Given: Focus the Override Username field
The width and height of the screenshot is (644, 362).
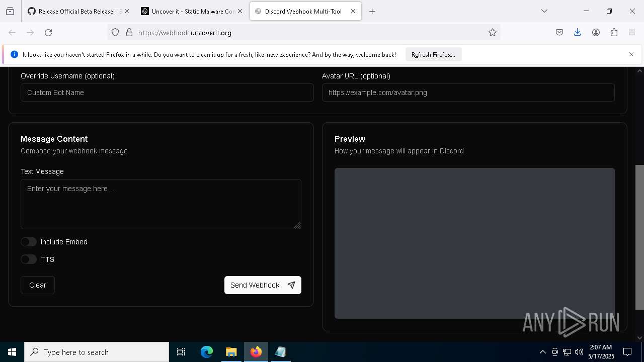Looking at the screenshot, I should [167, 93].
